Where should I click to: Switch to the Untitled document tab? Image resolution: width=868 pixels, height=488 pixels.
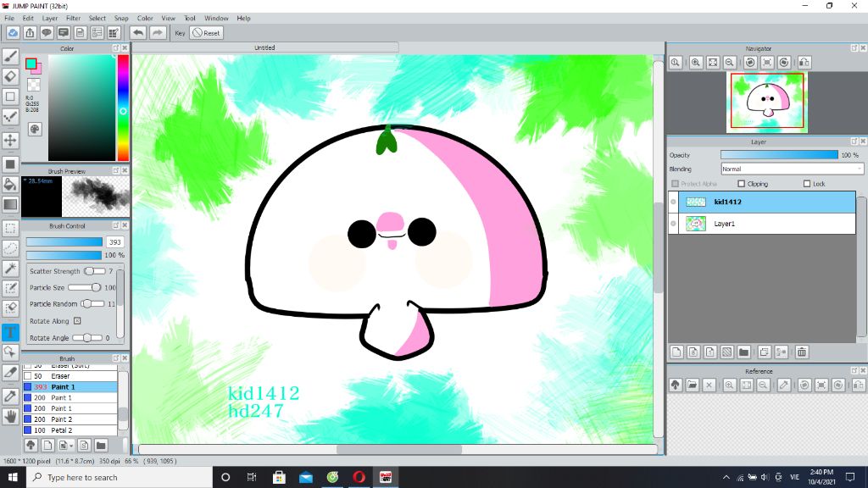coord(264,47)
